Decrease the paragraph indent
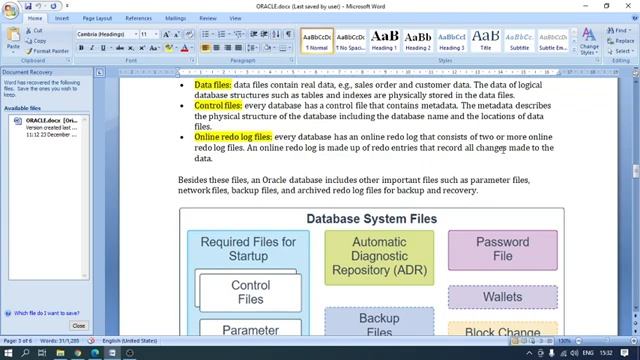 tap(253, 34)
